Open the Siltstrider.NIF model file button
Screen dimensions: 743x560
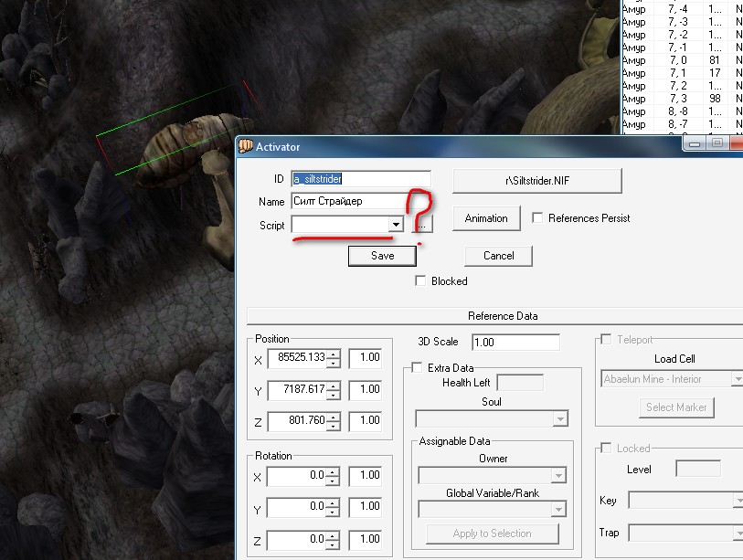536,181
